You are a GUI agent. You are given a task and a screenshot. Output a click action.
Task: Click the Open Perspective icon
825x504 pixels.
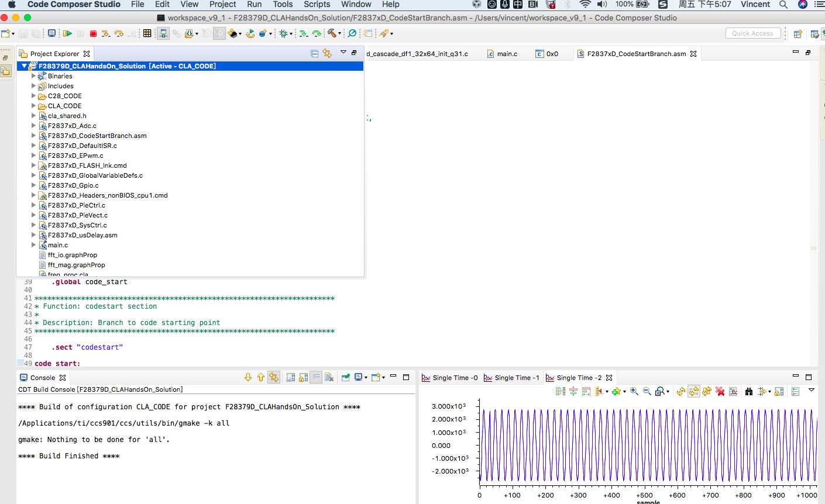tap(797, 34)
